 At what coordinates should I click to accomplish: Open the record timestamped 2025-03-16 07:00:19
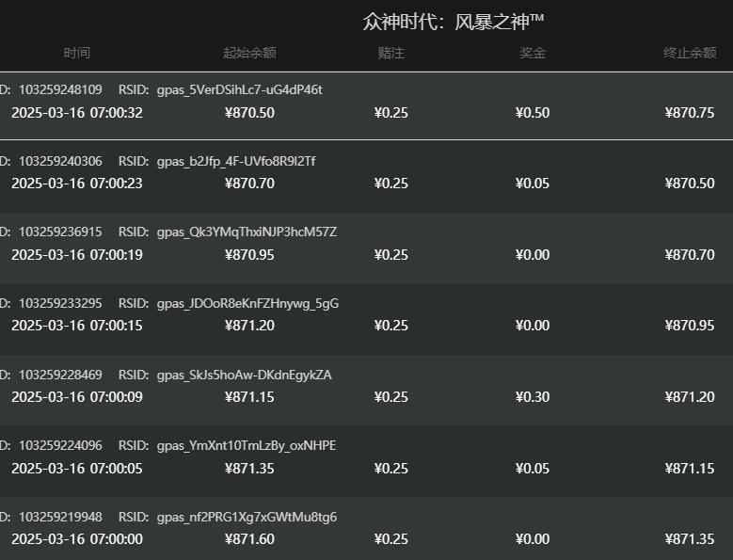pos(77,255)
